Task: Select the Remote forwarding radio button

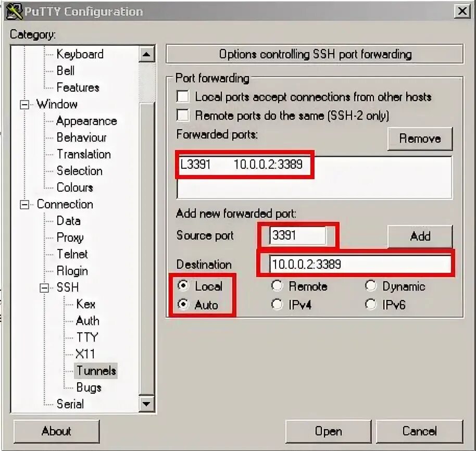Action: [277, 285]
